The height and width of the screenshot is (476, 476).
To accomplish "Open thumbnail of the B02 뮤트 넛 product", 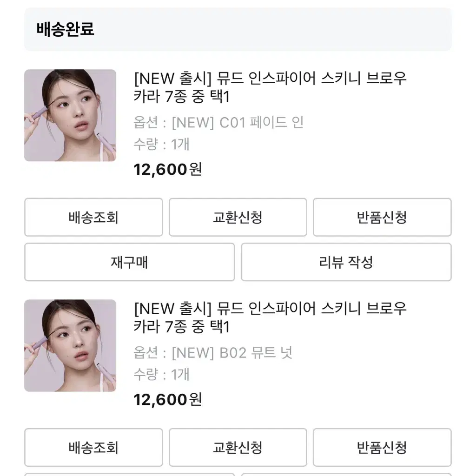I will (x=70, y=345).
